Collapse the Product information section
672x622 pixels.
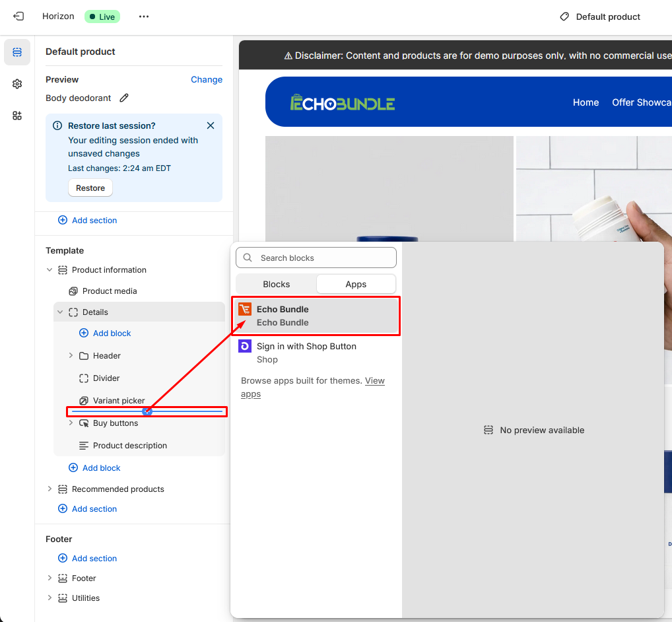click(50, 270)
